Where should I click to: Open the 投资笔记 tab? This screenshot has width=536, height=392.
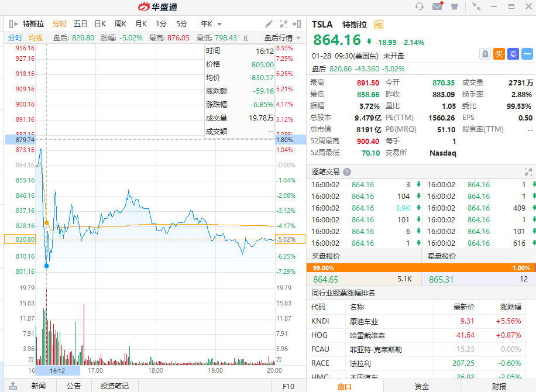click(x=115, y=386)
